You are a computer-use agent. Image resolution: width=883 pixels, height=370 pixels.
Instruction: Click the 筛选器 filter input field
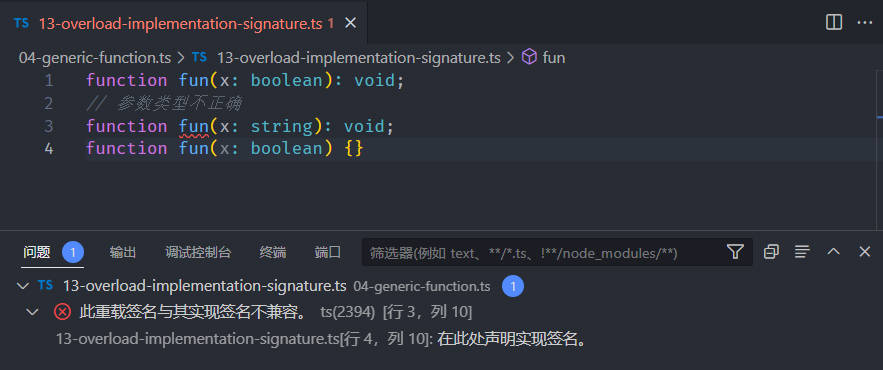tap(543, 252)
